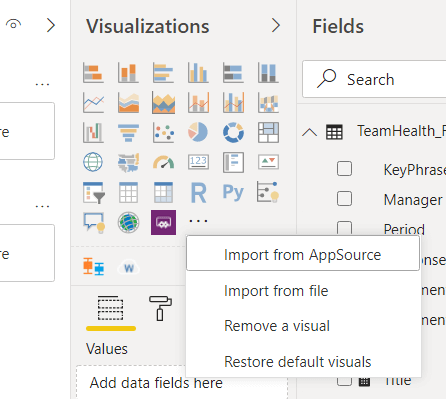Select the matrix visual
This screenshot has width=446, height=399.
click(163, 192)
